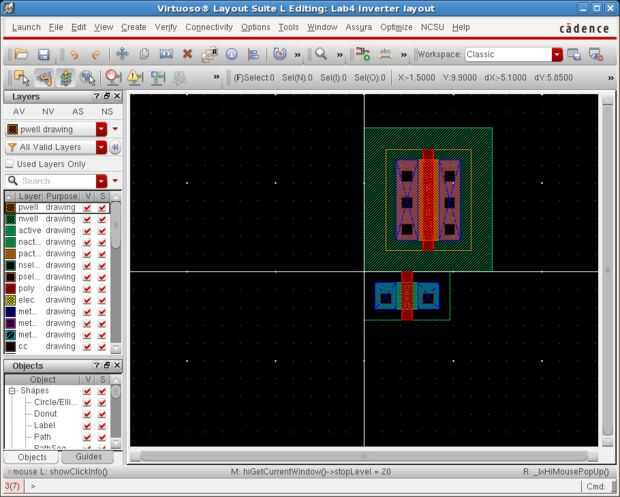Select the Move tool icon
Screen dimensions: 620x497
(122, 54)
